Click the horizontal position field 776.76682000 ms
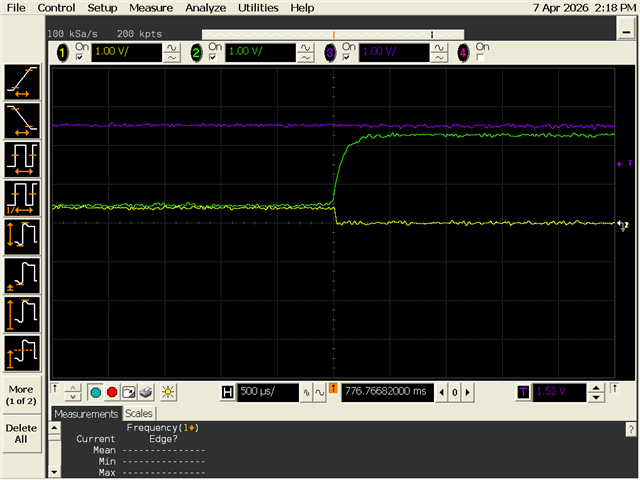Viewport: 640px width, 480px height. pyautogui.click(x=387, y=392)
